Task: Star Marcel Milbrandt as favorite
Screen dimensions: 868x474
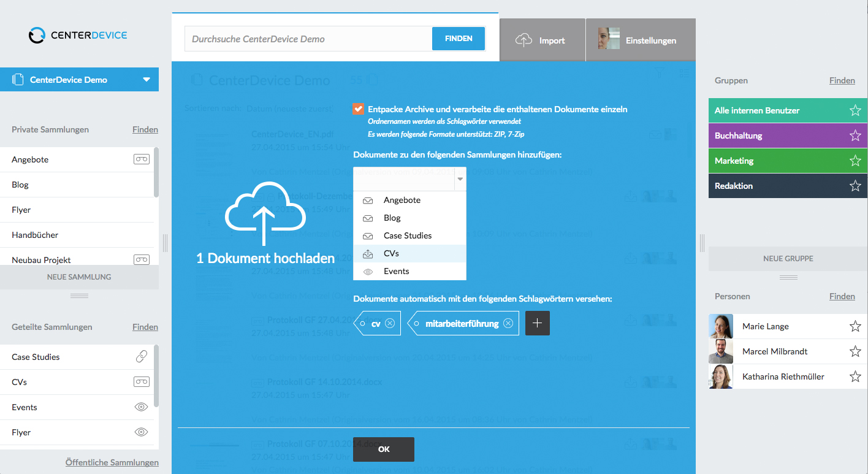Action: pos(855,351)
